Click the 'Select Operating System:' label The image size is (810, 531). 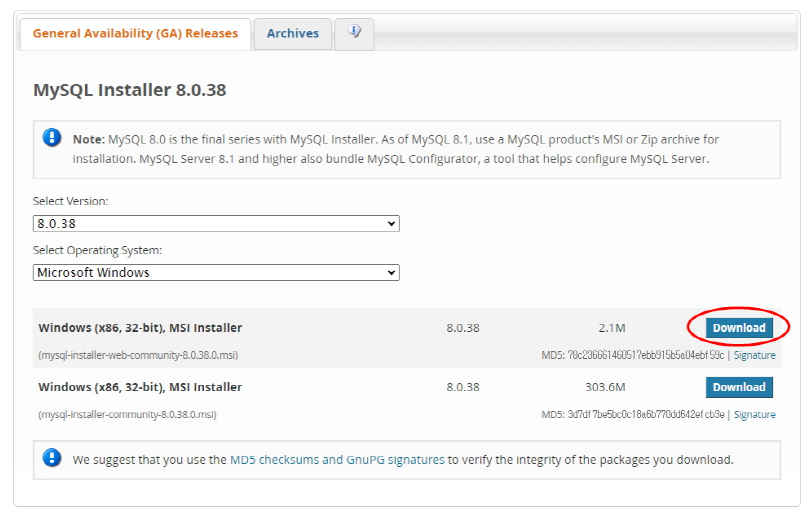click(x=97, y=251)
